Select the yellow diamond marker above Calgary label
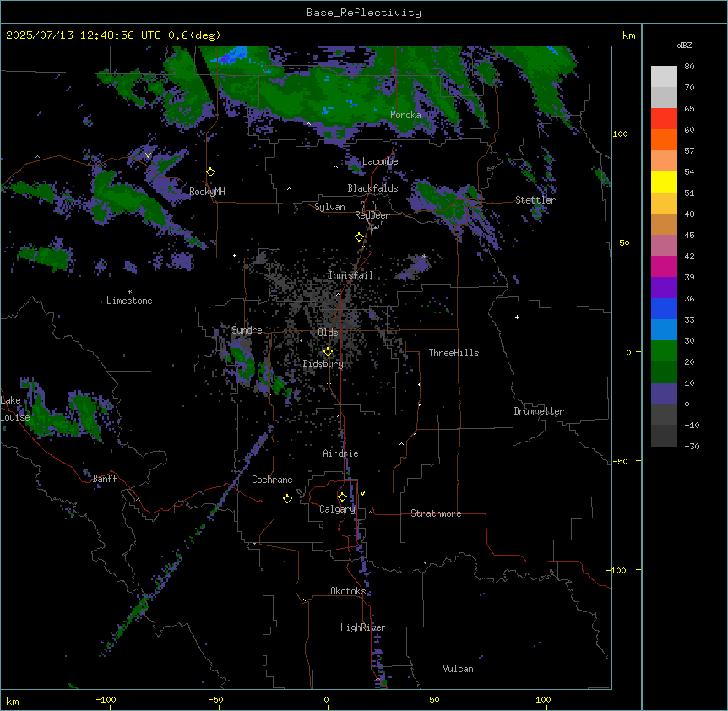Image resolution: width=728 pixels, height=711 pixels. (342, 497)
